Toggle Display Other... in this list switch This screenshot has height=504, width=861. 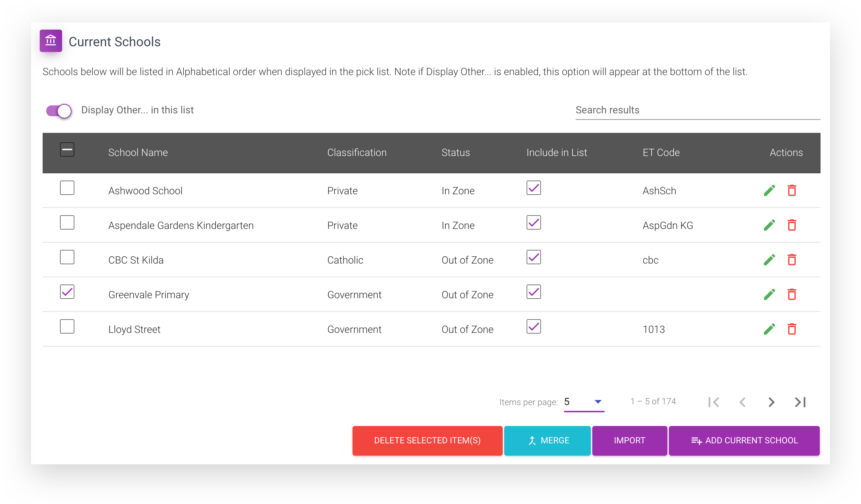(x=59, y=111)
